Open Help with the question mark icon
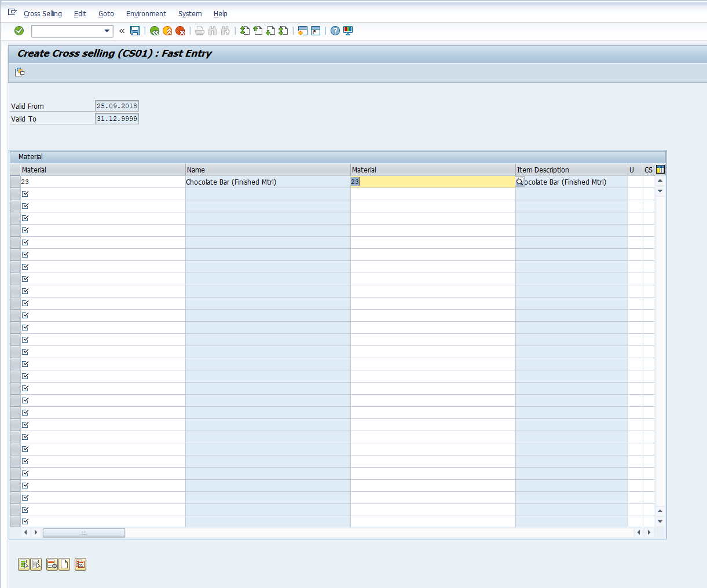The height and width of the screenshot is (588, 707). click(335, 31)
